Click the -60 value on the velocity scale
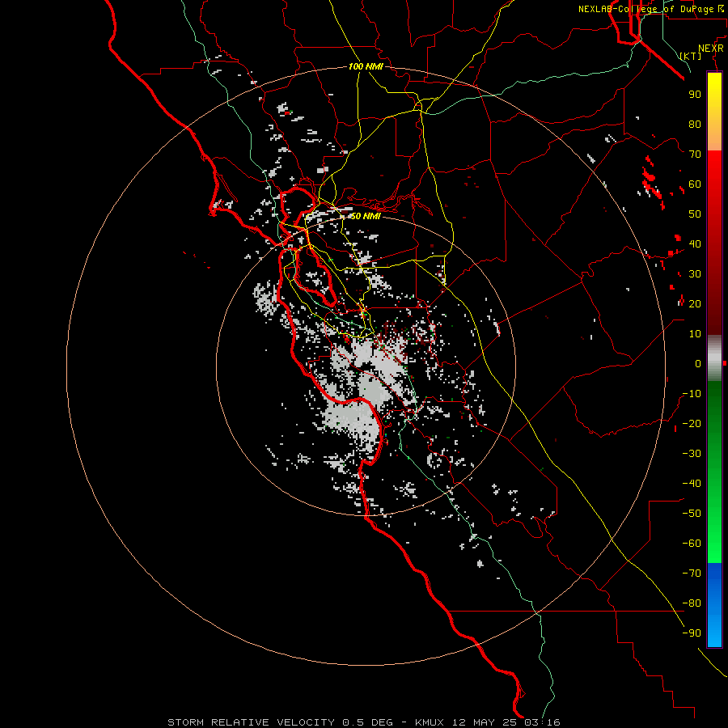This screenshot has height=728, width=728. (692, 544)
